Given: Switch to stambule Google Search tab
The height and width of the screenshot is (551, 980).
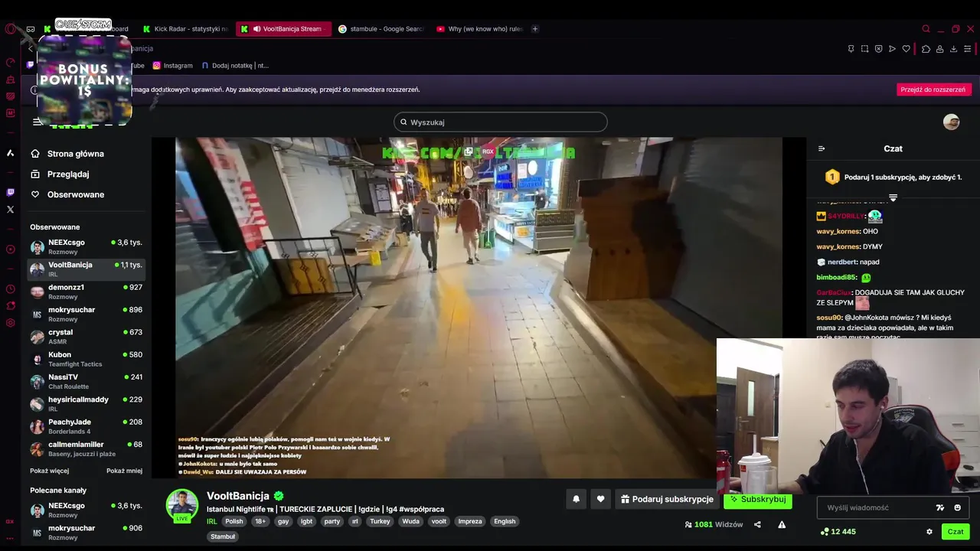Looking at the screenshot, I should coord(381,29).
